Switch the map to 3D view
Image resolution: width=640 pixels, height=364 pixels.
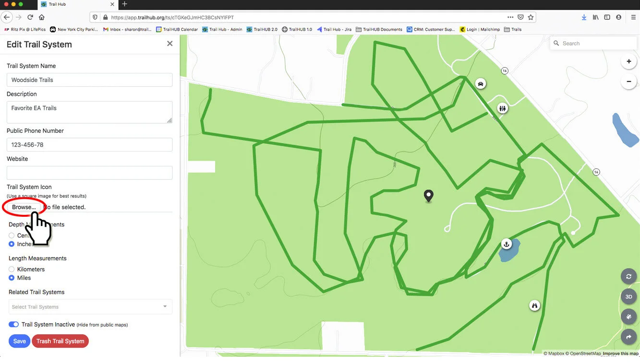628,297
